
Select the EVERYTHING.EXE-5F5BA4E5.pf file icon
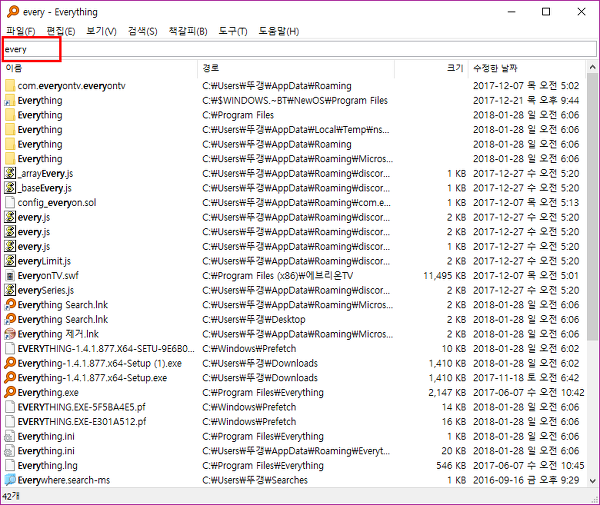pos(10,407)
